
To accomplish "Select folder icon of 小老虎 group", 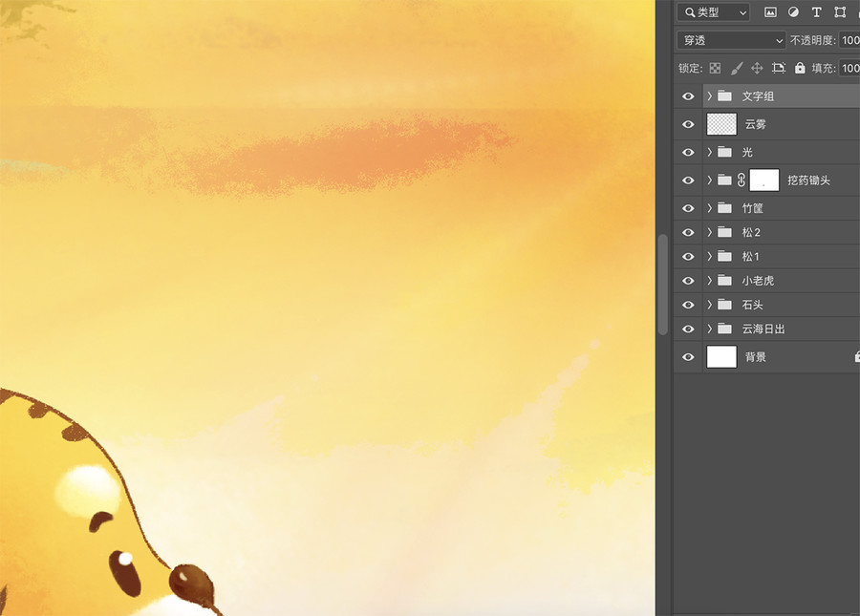I will click(x=725, y=281).
